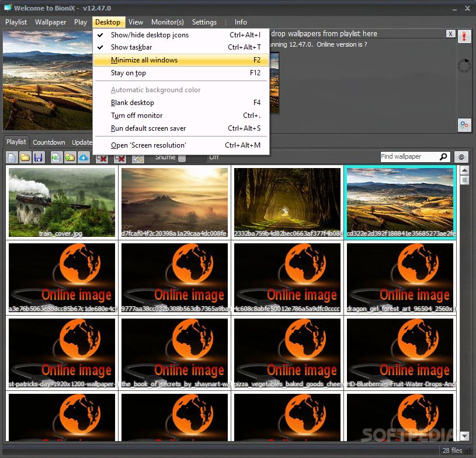Open playlist with the yellow folder icon
Viewport: 476px width, 458px height.
pyautogui.click(x=25, y=158)
